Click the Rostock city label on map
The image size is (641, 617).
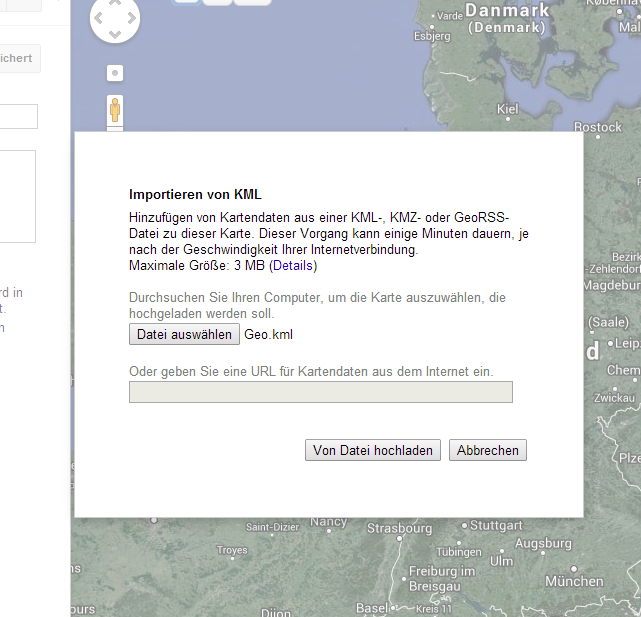point(598,127)
